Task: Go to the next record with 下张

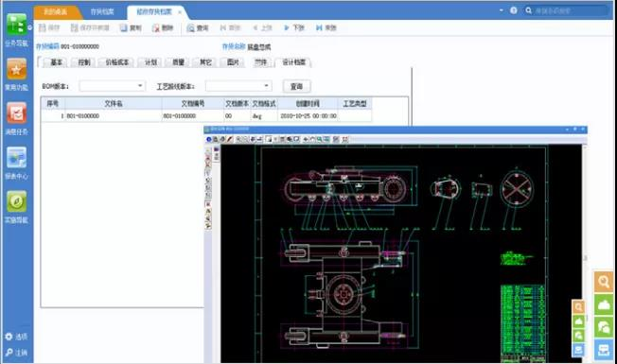Action: (x=294, y=28)
